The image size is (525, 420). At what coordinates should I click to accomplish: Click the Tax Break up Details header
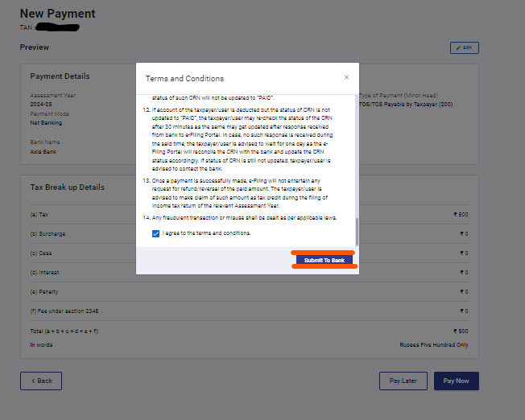[x=67, y=187]
